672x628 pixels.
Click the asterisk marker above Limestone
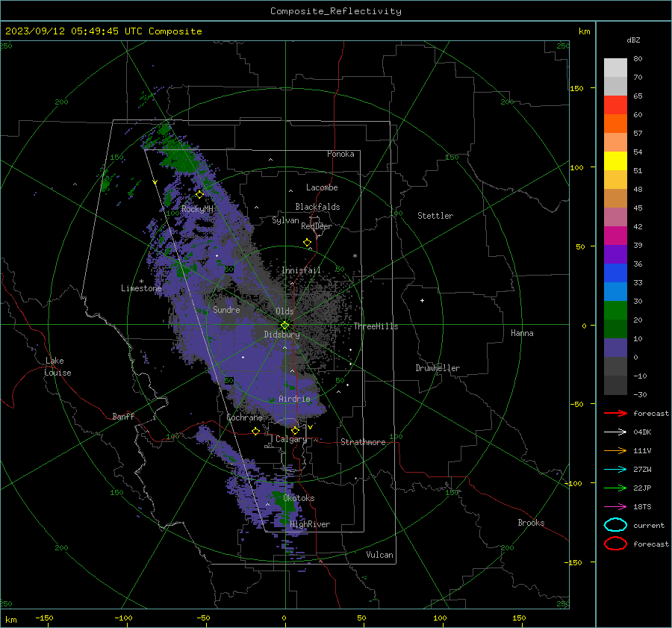141,282
